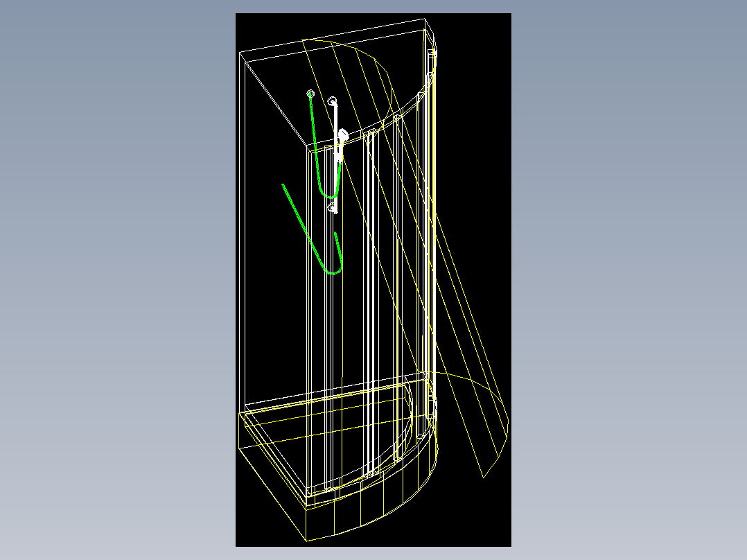The width and height of the screenshot is (747, 560).
Task: Click the white handheld shower head
Action: [x=343, y=136]
